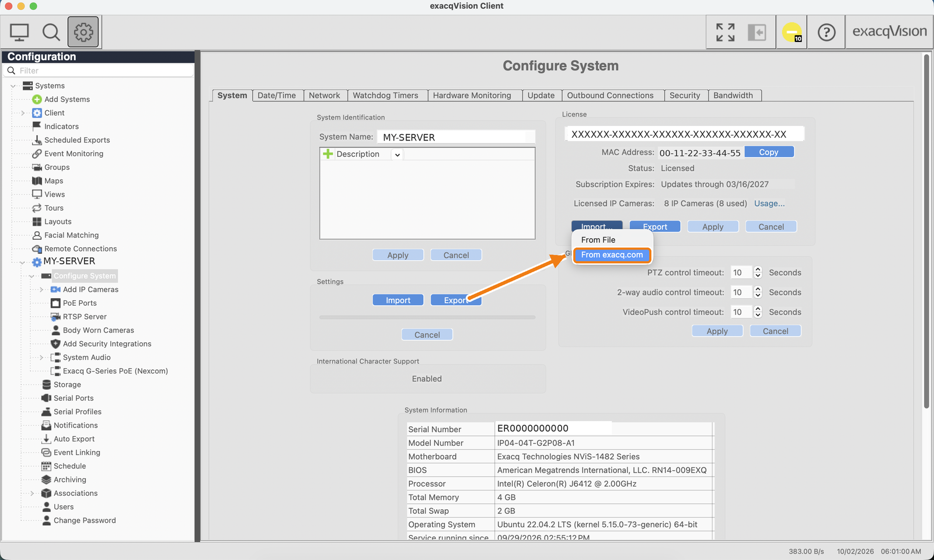Open the yellow indicator status icon
934x560 pixels.
(x=792, y=32)
